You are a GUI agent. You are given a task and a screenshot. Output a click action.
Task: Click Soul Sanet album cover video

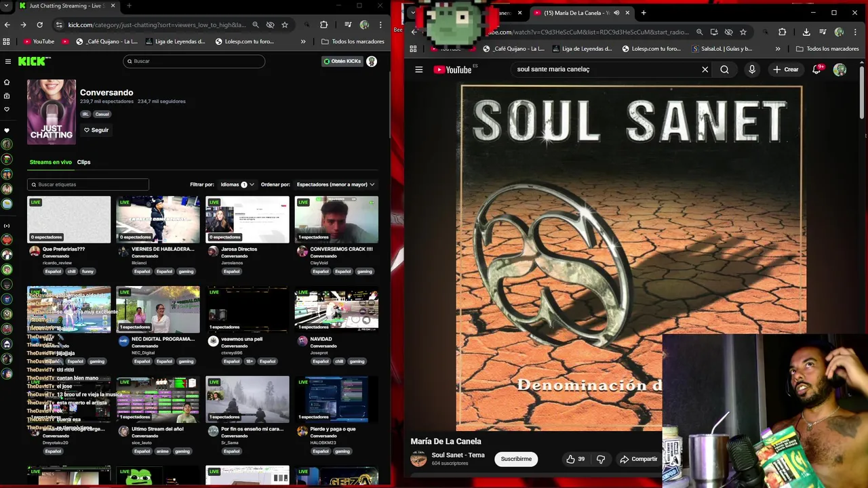[631, 258]
